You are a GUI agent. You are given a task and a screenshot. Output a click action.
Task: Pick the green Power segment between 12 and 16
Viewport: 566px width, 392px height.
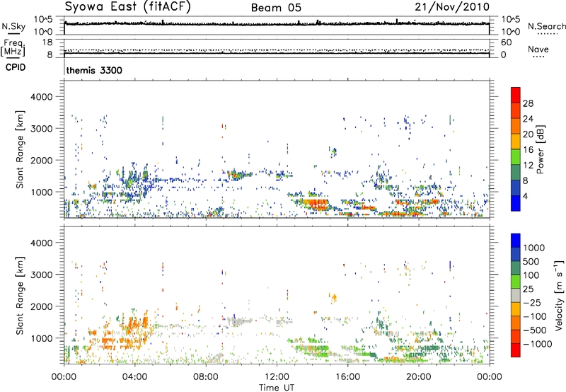[x=516, y=156]
